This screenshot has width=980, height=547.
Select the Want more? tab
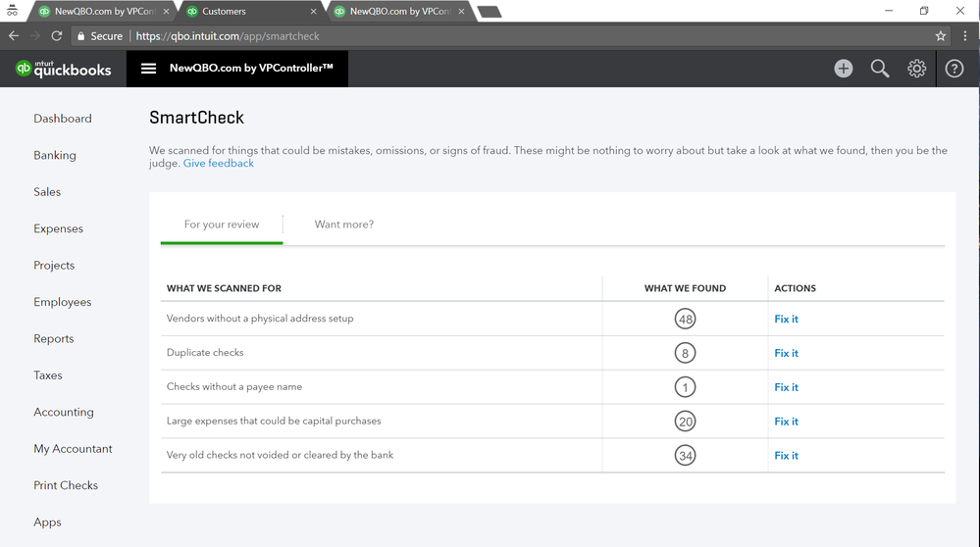click(343, 224)
